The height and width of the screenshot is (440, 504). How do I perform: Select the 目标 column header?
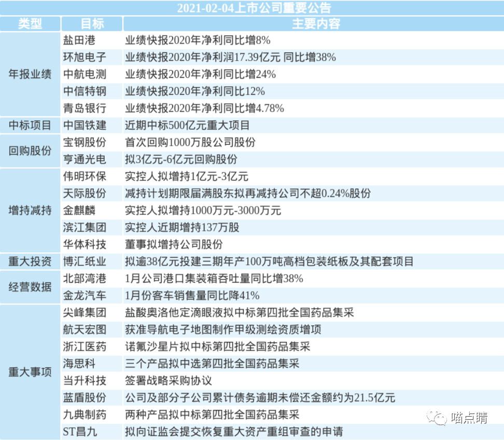[x=92, y=24]
